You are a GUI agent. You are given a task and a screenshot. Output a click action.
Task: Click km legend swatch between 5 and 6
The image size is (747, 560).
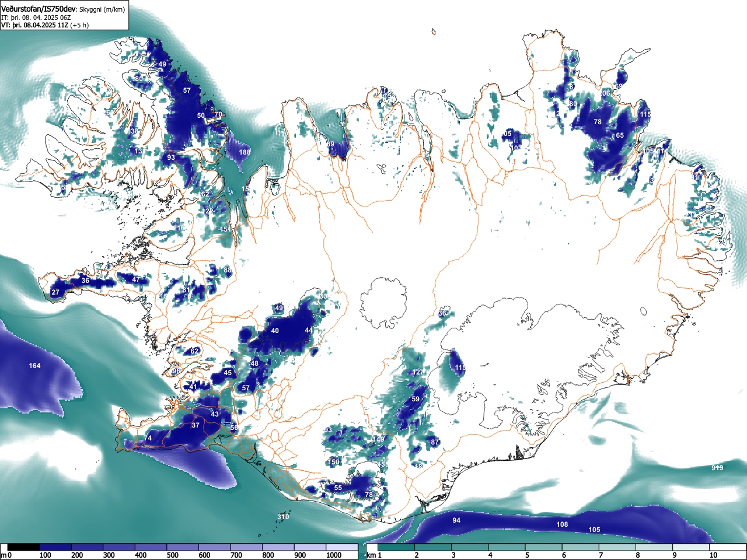(544, 548)
